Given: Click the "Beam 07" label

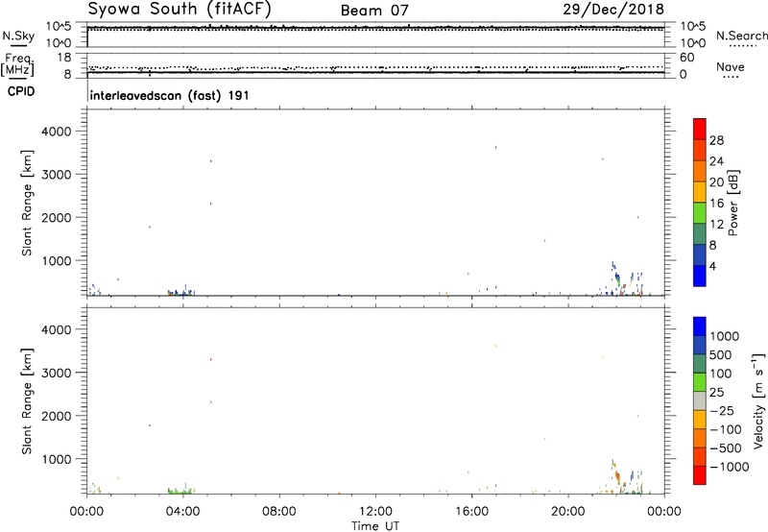Looking at the screenshot, I should [x=374, y=11].
